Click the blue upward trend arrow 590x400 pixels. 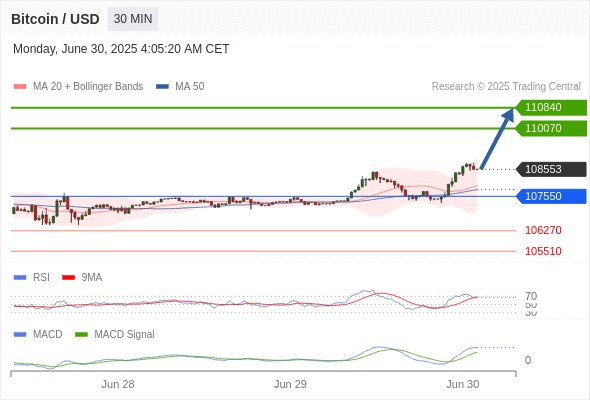[x=497, y=138]
